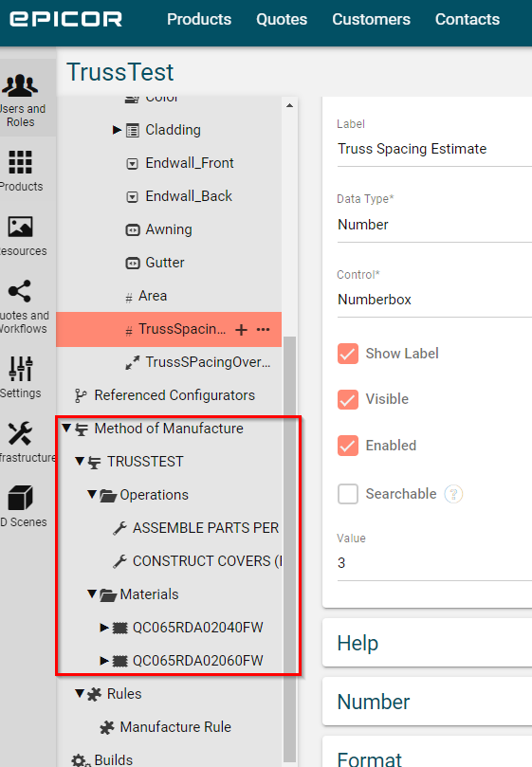Open the Data Type dropdown

click(x=434, y=225)
